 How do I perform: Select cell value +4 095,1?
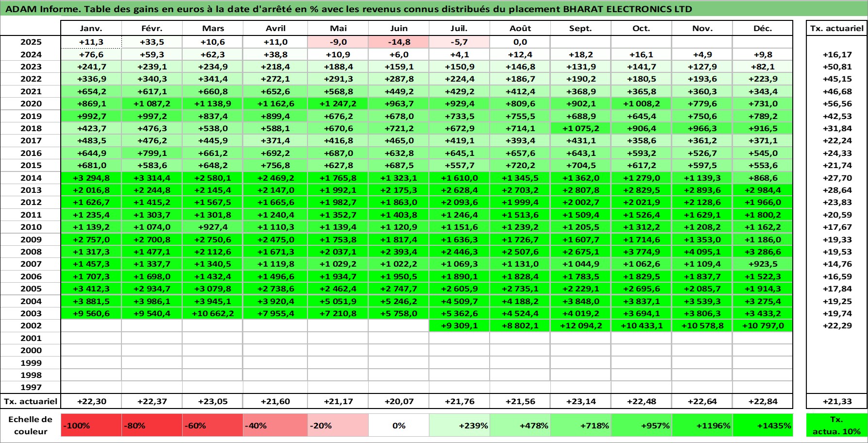(x=702, y=252)
